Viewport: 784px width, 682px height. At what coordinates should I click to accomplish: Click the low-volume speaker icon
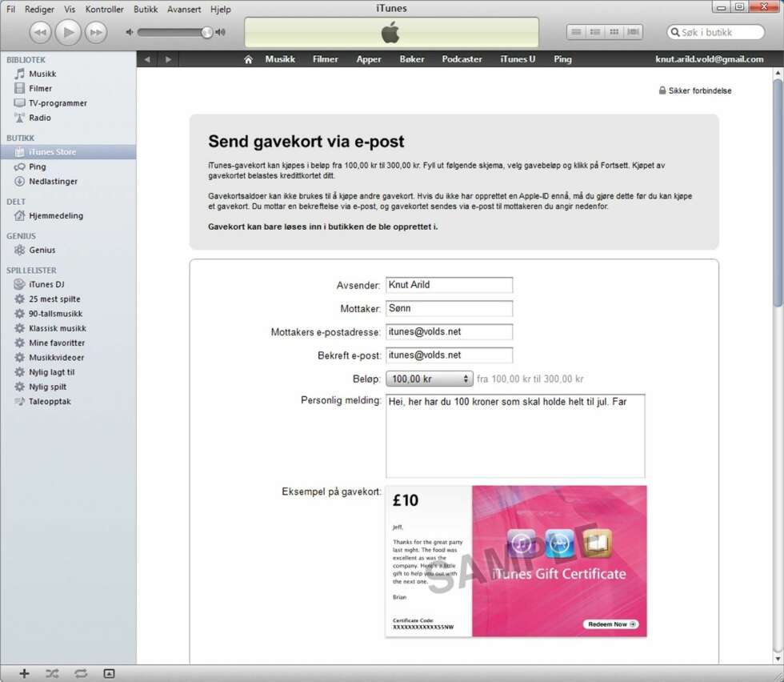130,32
